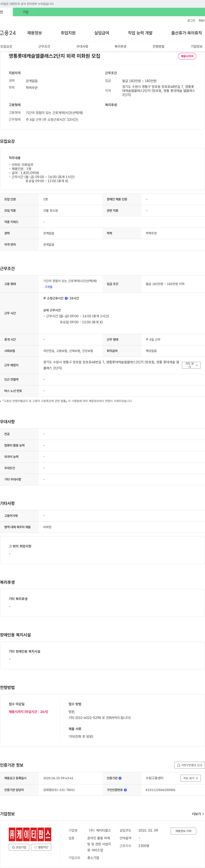Click the 인증기관 정보 section heading
This screenshot has width=205, height=868.
pyautogui.click(x=12, y=765)
